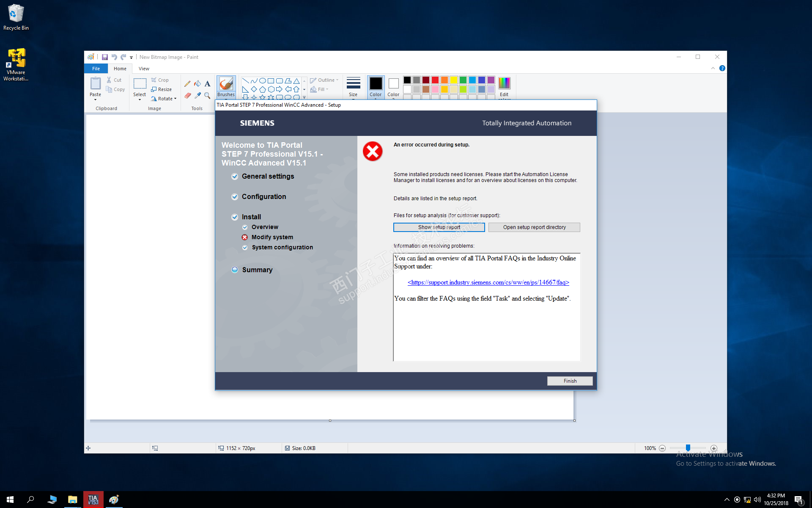Select the Pencil tool in Paint

(187, 84)
